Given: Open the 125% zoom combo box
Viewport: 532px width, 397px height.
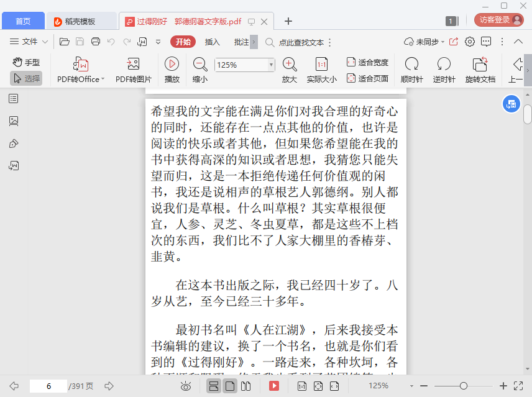Looking at the screenshot, I should pyautogui.click(x=244, y=65).
